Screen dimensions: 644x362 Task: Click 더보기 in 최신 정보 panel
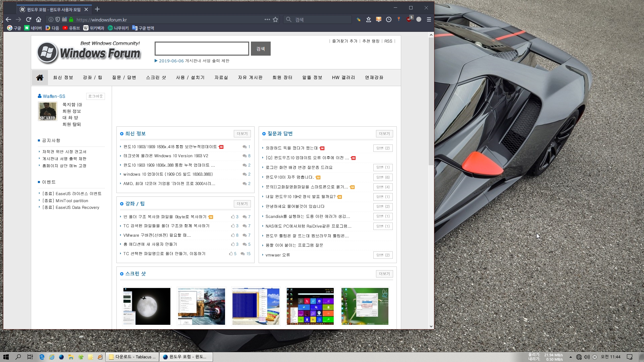coord(242,134)
